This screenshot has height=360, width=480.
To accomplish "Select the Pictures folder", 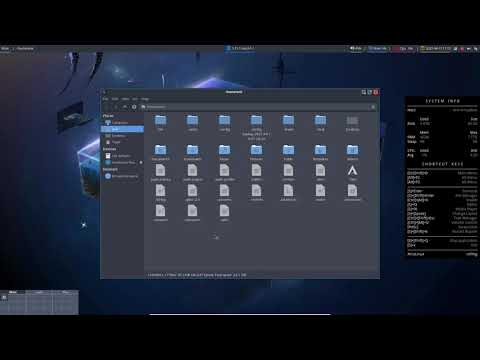I will pos(256,153).
